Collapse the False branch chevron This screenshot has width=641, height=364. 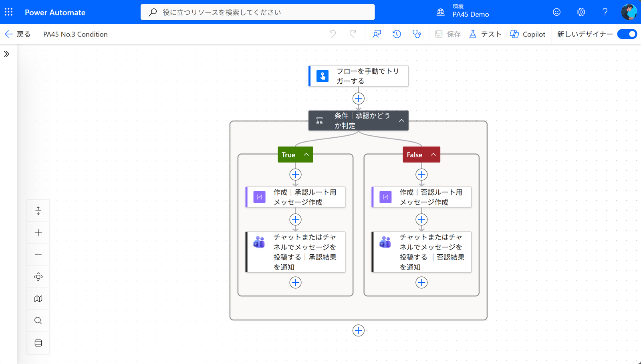(433, 155)
